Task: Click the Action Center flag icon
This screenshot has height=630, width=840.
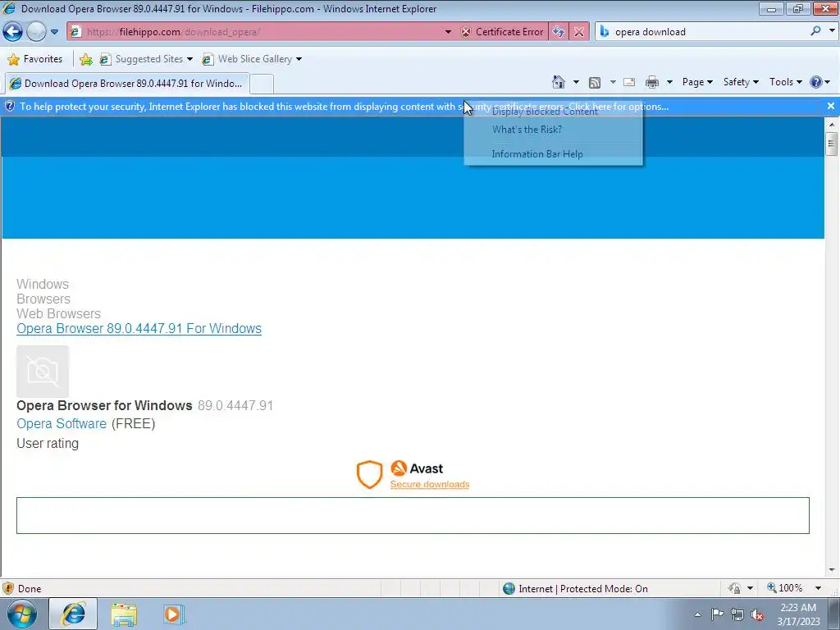Action: pyautogui.click(x=717, y=614)
